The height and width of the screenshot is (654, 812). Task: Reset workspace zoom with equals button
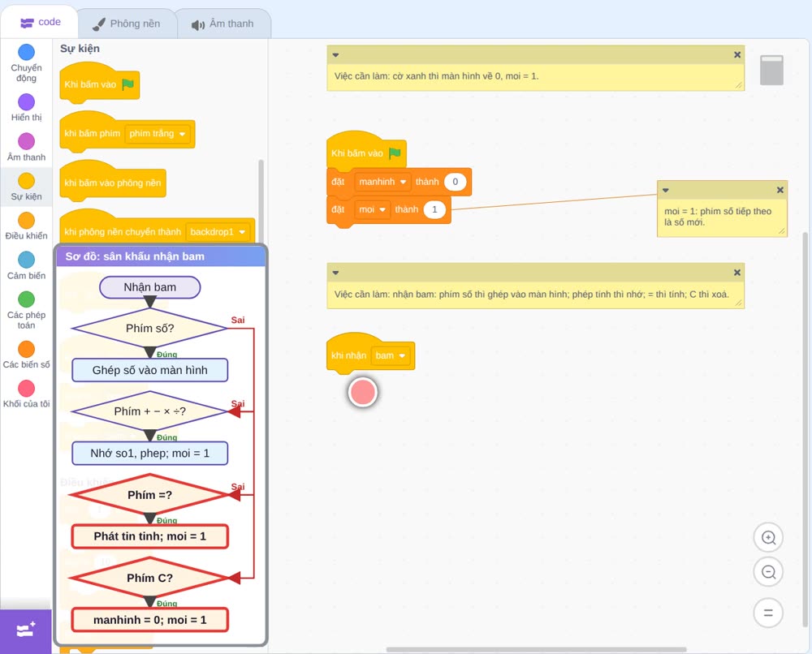click(768, 613)
